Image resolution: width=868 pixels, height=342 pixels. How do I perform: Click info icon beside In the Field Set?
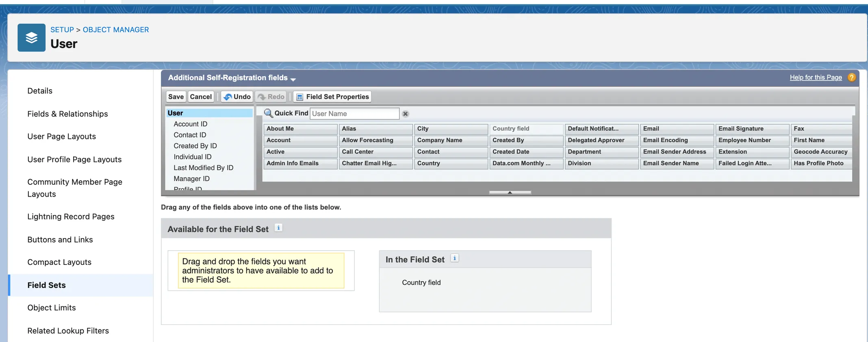tap(455, 258)
